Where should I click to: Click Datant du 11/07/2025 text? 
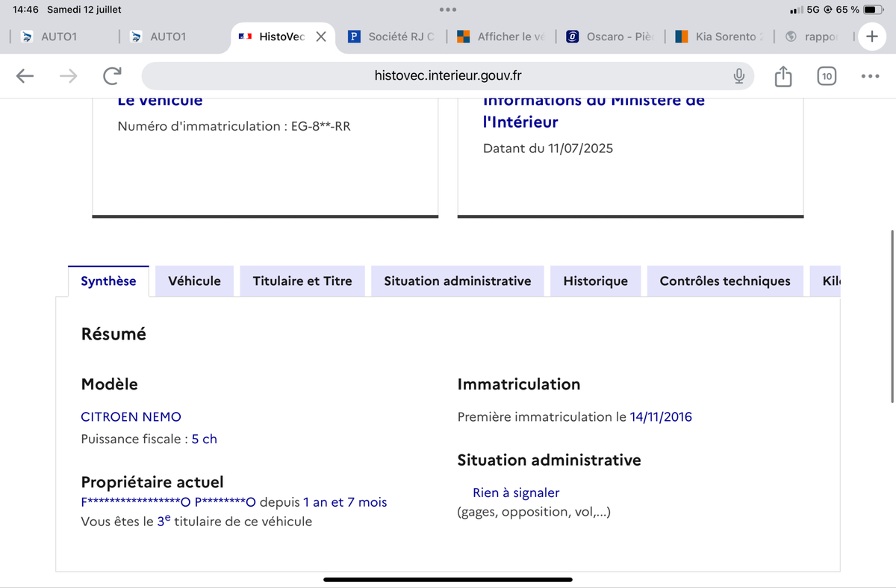pyautogui.click(x=548, y=148)
